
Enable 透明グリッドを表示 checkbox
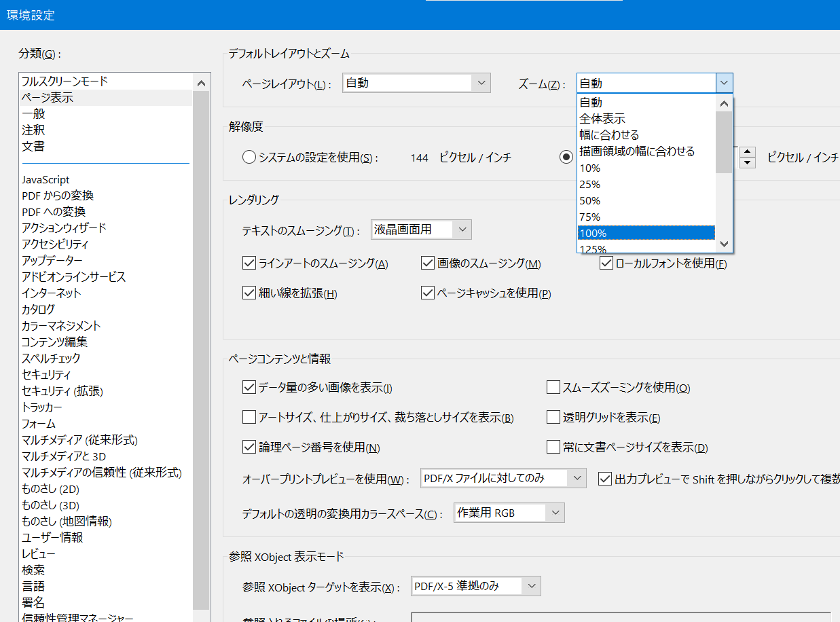[x=553, y=418]
